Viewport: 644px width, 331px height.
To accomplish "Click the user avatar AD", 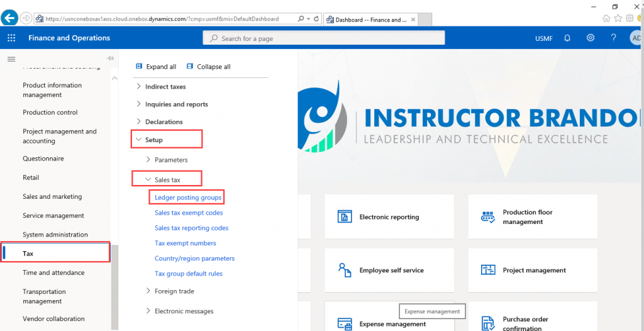I will coord(636,38).
